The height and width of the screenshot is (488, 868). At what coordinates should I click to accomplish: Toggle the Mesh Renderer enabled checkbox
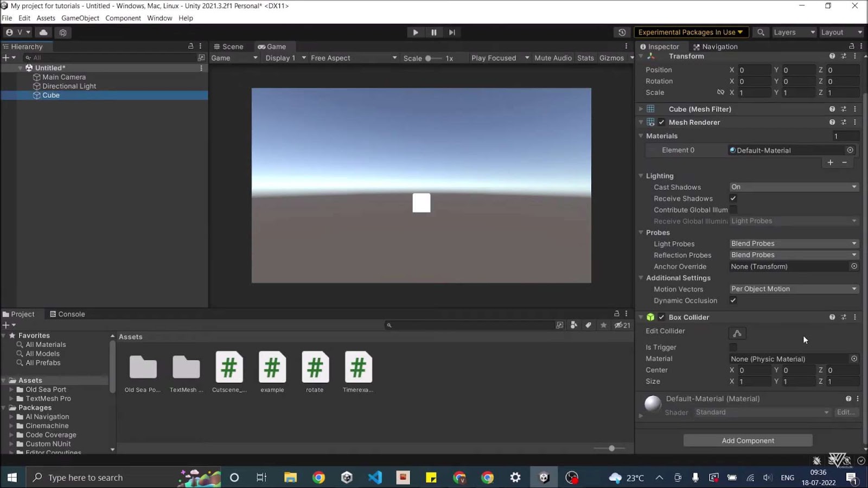coord(661,123)
